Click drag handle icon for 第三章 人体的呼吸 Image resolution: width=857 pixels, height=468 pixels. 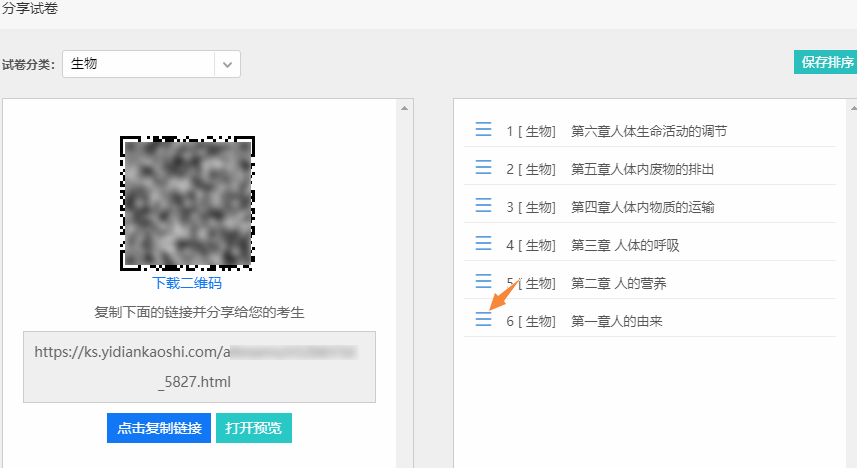483,243
